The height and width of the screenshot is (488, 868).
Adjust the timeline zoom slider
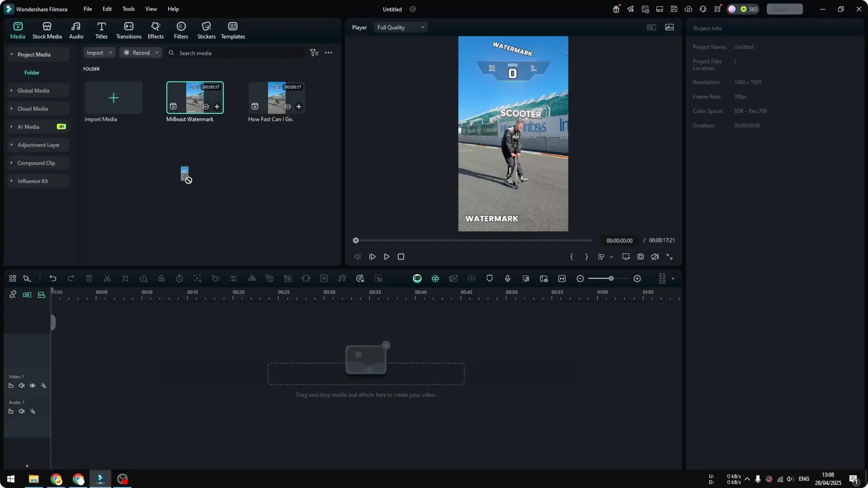(610, 278)
